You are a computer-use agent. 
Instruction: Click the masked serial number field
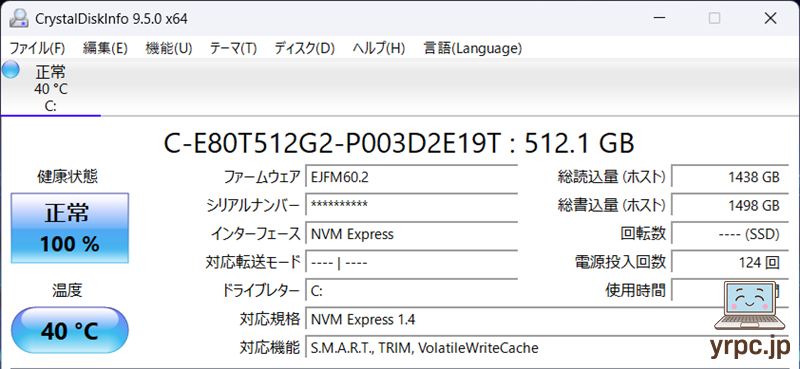[412, 205]
